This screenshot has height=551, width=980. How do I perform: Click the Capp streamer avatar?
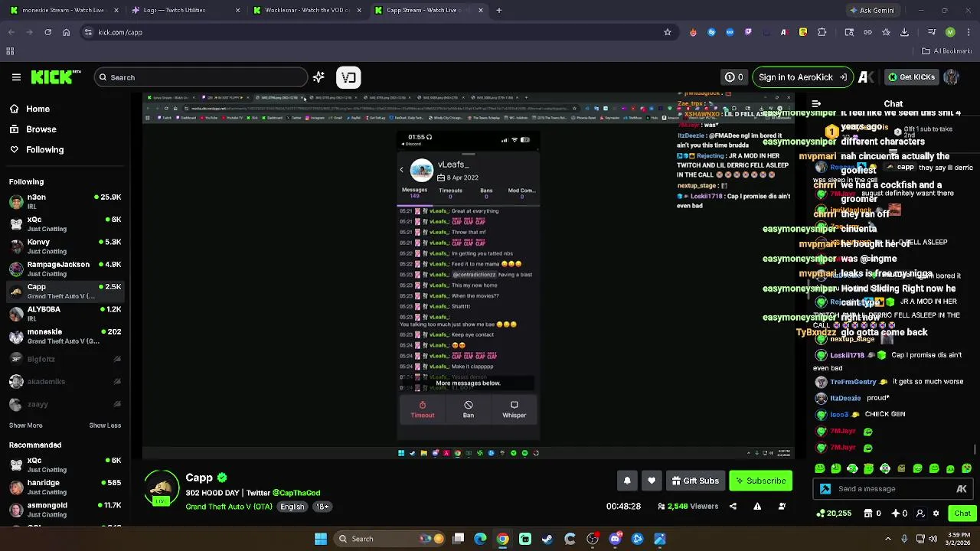[x=161, y=488]
